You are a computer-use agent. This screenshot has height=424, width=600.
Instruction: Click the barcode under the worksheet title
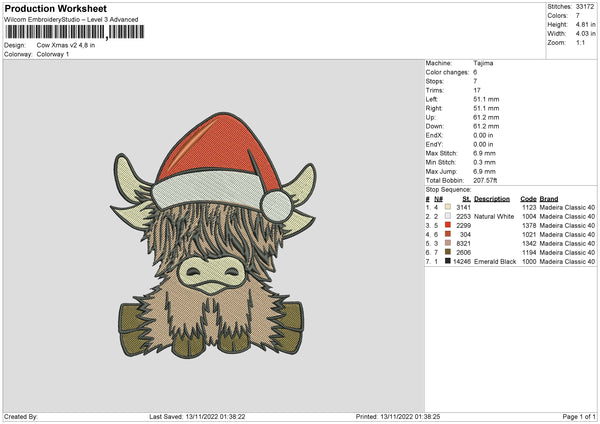pyautogui.click(x=70, y=32)
